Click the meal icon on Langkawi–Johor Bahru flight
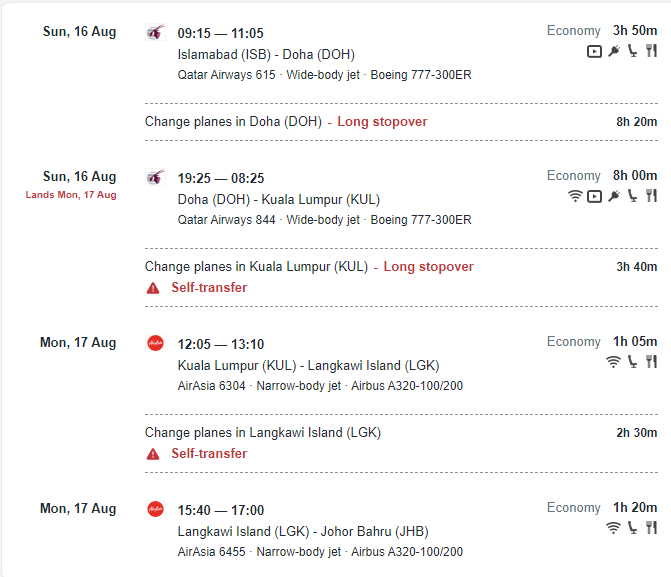 (651, 528)
